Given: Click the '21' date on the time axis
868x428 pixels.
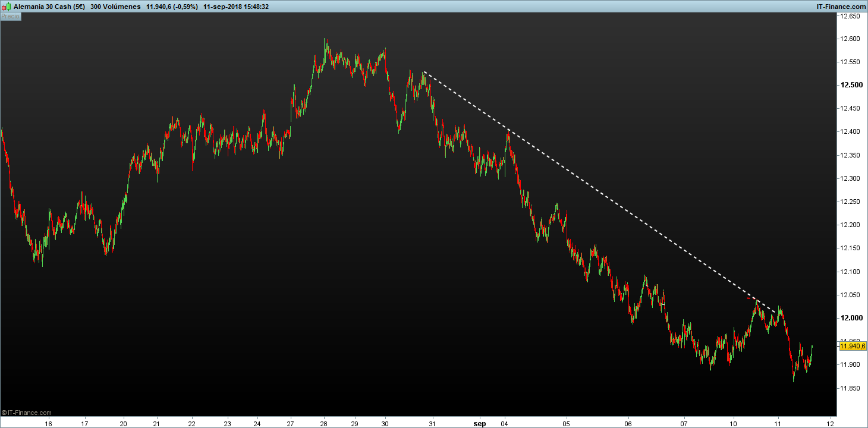Looking at the screenshot, I should (156, 424).
